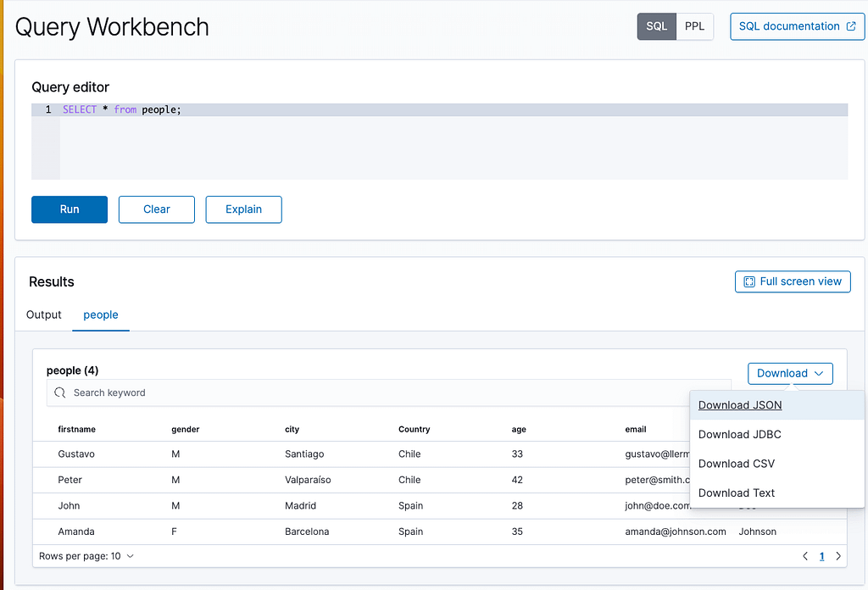Image resolution: width=868 pixels, height=590 pixels.
Task: Click the Rows per page chevron icon
Action: (x=129, y=556)
